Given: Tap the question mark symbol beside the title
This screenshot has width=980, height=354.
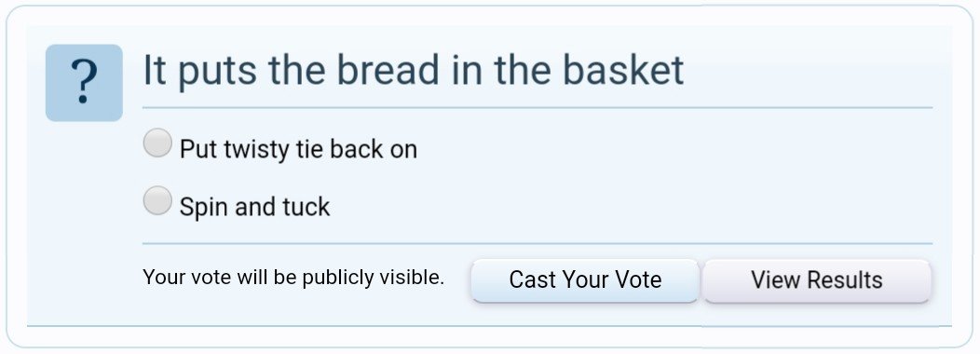Looking at the screenshot, I should click(x=84, y=83).
